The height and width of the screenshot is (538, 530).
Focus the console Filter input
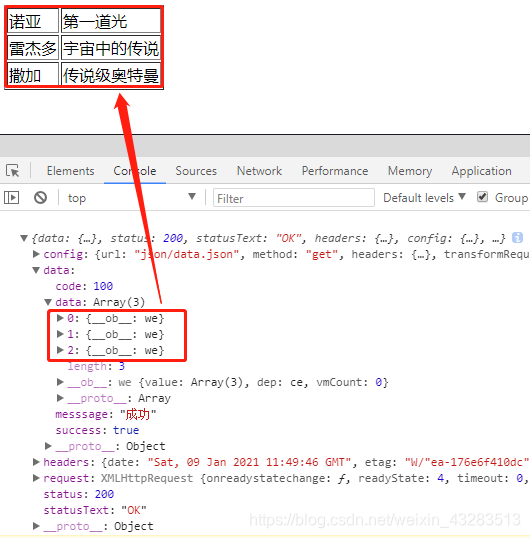tap(294, 198)
